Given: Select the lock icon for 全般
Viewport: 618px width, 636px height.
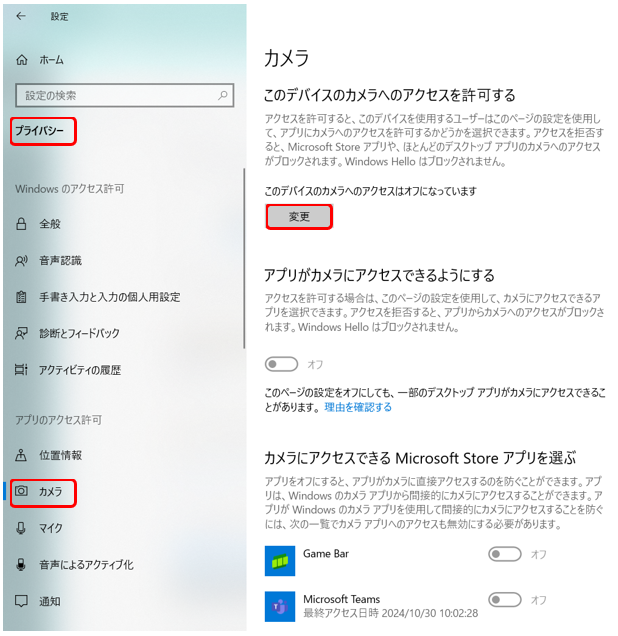Looking at the screenshot, I should pyautogui.click(x=21, y=223).
